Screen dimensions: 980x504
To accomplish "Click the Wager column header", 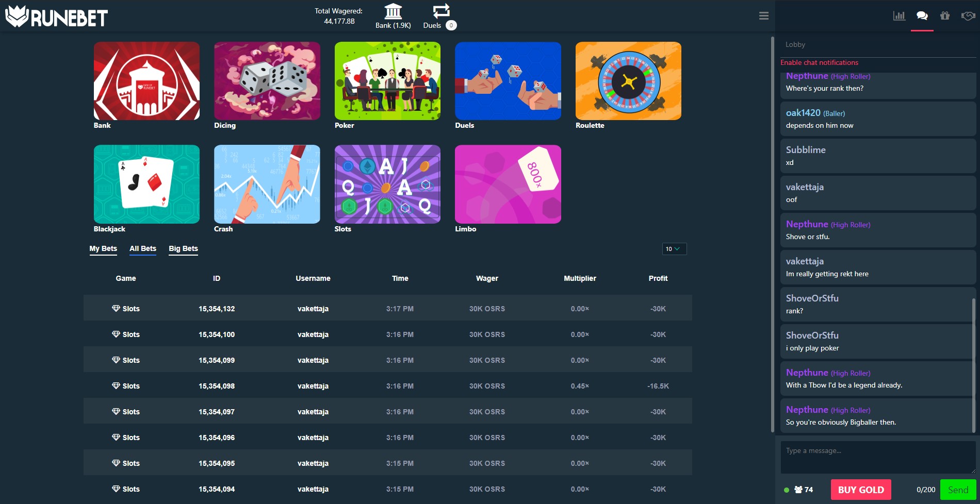I will (x=487, y=278).
